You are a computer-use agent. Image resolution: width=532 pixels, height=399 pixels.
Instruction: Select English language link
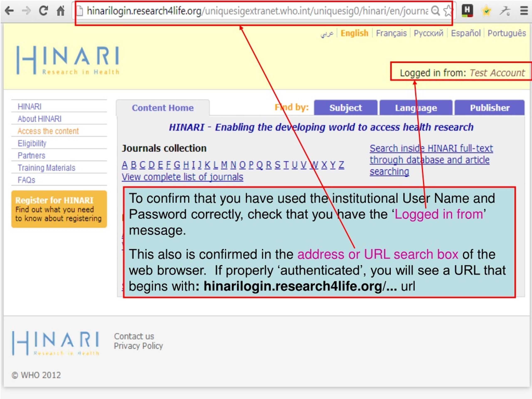(x=354, y=33)
